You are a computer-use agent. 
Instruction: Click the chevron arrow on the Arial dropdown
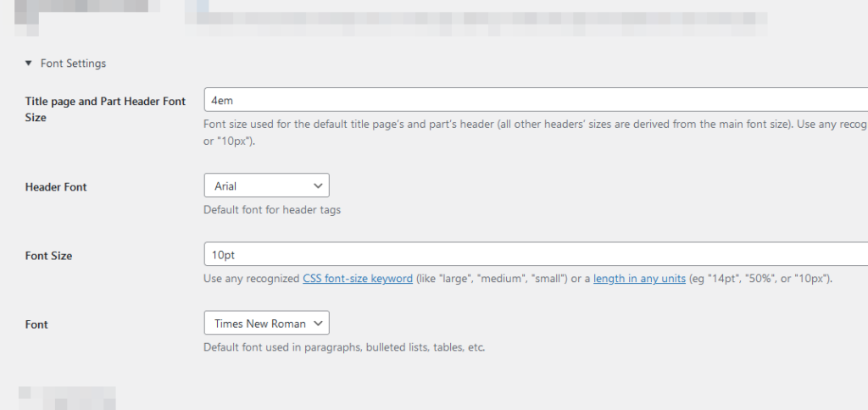pyautogui.click(x=319, y=186)
